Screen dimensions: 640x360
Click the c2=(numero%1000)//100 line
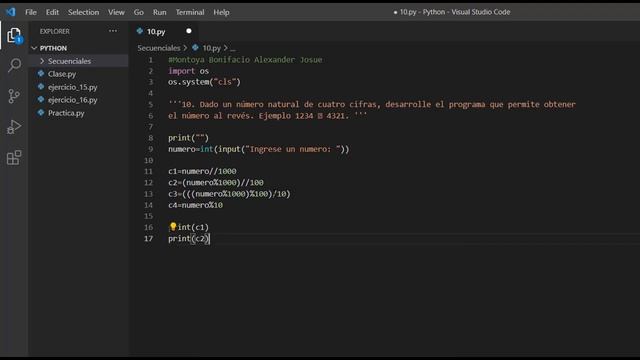pos(216,182)
